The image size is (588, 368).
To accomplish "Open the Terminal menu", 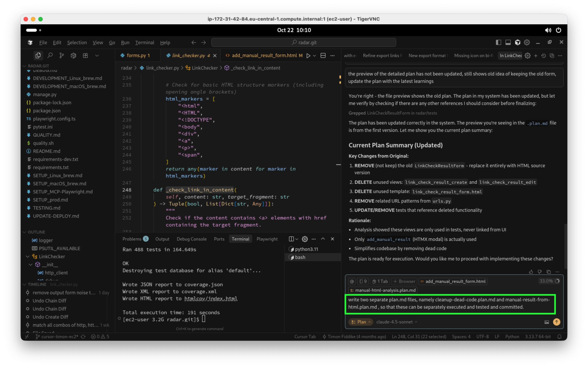I will pos(145,43).
